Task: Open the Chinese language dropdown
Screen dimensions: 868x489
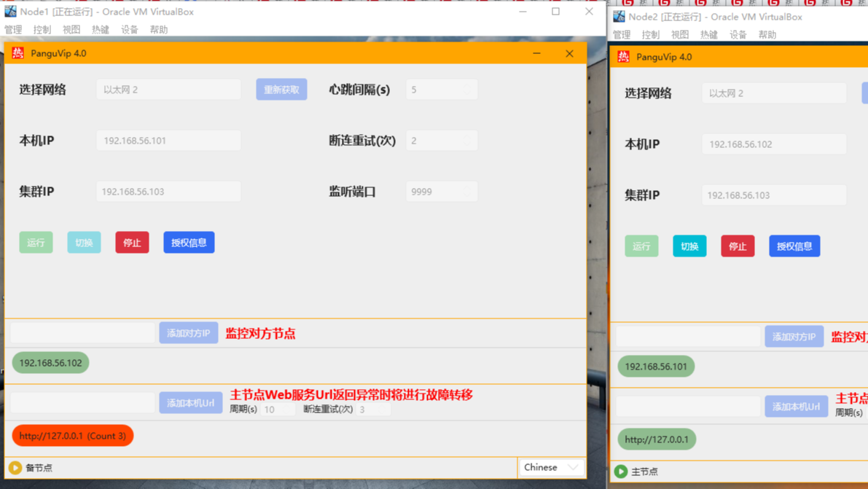Action: [x=551, y=467]
